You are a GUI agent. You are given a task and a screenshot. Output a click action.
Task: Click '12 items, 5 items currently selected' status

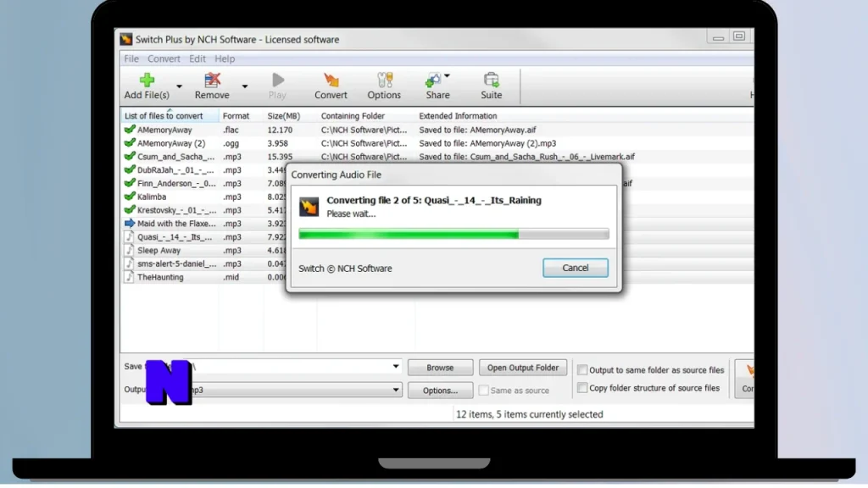529,414
